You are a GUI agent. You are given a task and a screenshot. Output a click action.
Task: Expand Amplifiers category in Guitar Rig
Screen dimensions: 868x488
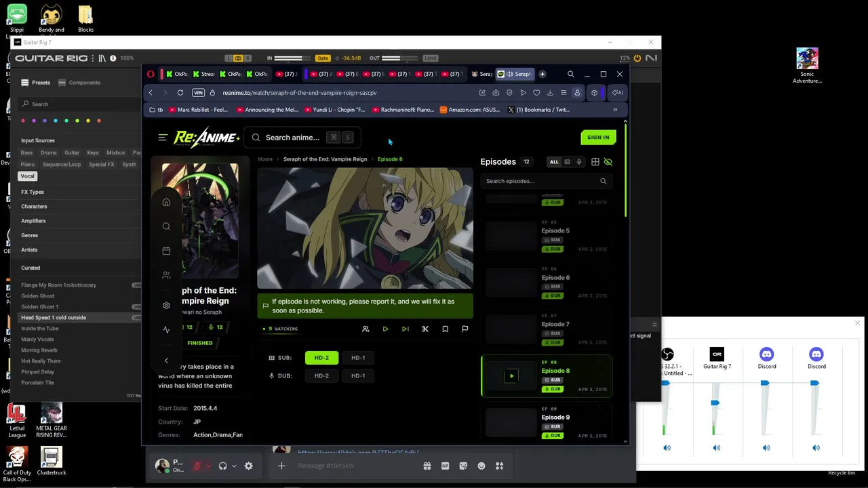point(33,220)
